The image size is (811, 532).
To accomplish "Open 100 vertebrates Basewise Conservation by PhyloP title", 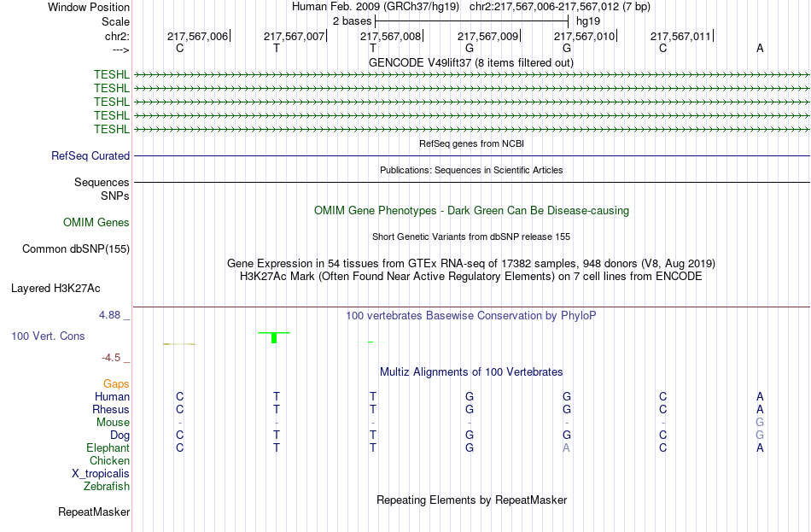I will click(x=470, y=316).
